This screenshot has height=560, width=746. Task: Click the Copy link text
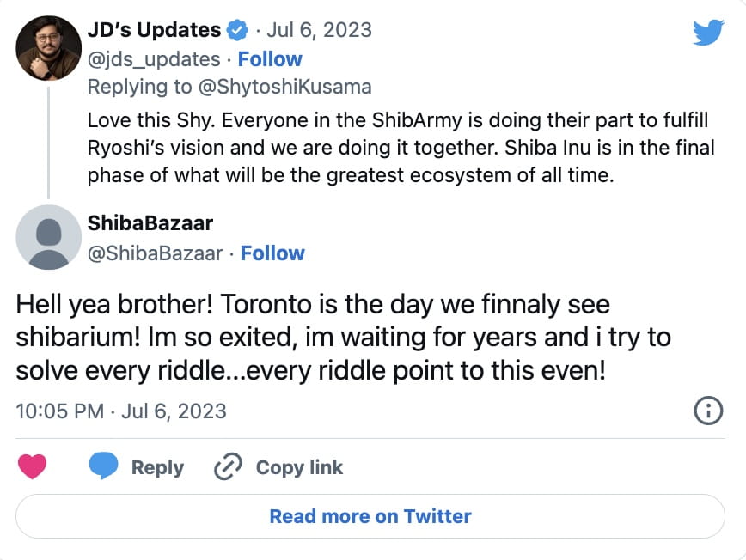coord(299,467)
